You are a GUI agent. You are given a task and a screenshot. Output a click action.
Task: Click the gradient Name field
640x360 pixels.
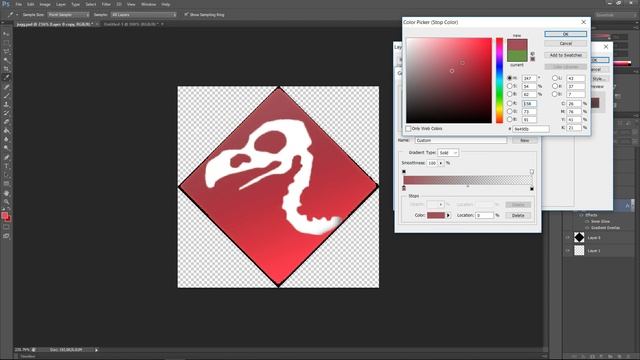point(461,140)
